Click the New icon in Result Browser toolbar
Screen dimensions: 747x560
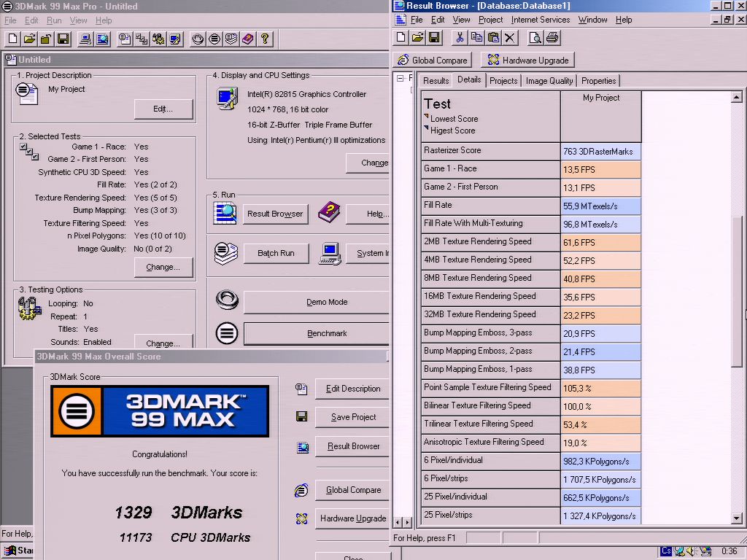[401, 38]
